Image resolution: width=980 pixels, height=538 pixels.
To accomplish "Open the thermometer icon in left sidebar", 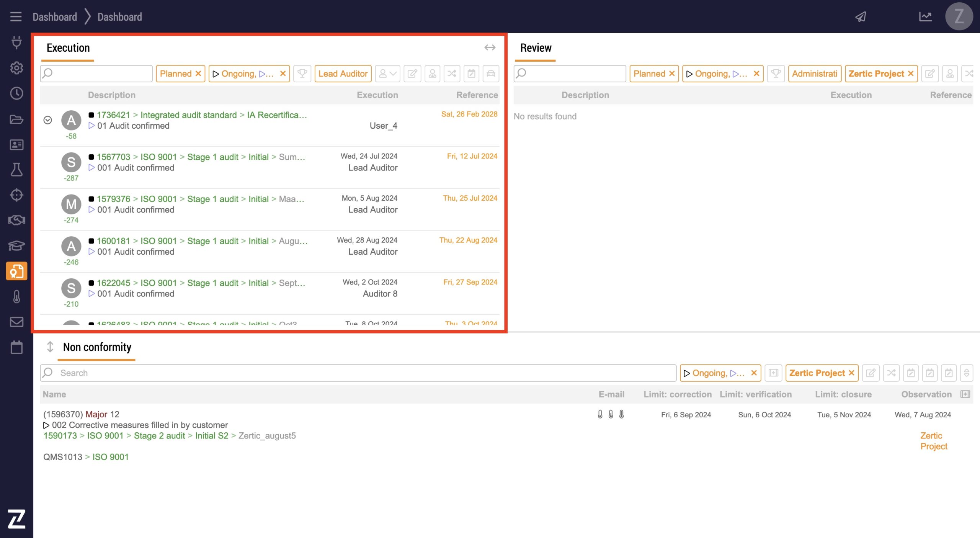I will click(x=16, y=297).
